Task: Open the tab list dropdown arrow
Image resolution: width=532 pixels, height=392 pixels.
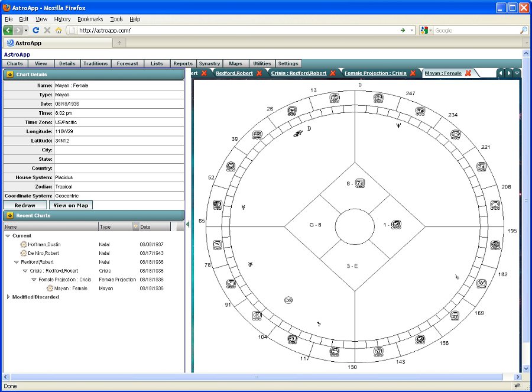Action: [517, 73]
